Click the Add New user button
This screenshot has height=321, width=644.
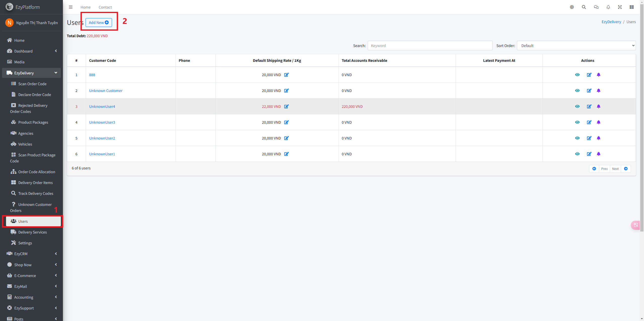(99, 22)
